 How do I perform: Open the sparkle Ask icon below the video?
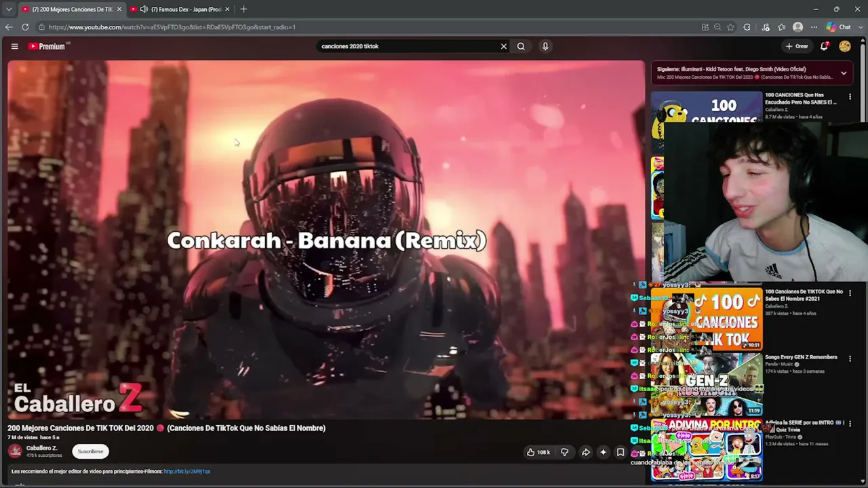[603, 452]
